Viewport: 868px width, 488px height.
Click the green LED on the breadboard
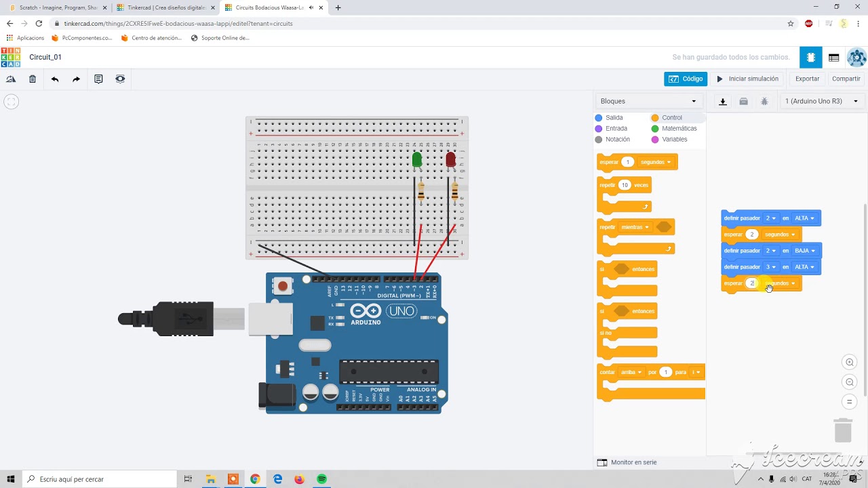coord(417,160)
